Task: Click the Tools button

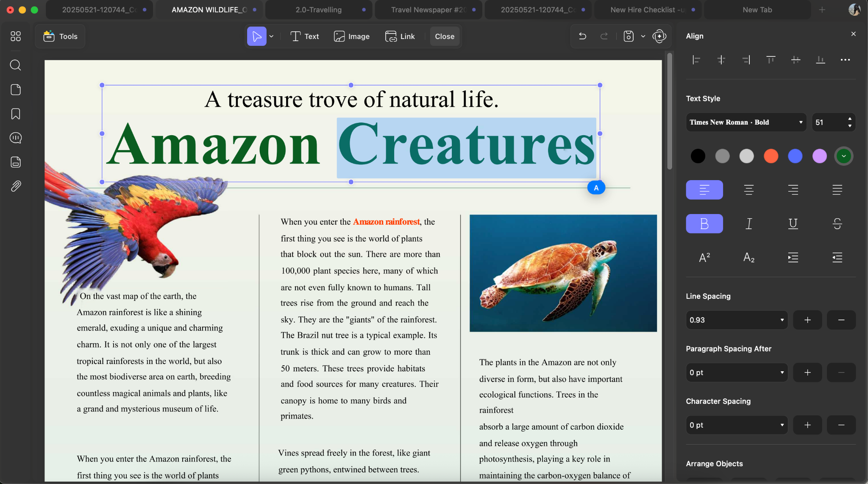Action: 60,36
